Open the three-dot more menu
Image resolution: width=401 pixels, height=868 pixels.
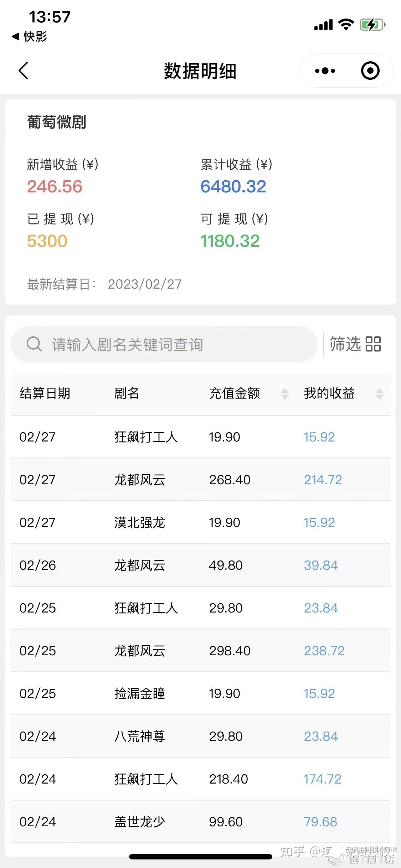tap(325, 71)
